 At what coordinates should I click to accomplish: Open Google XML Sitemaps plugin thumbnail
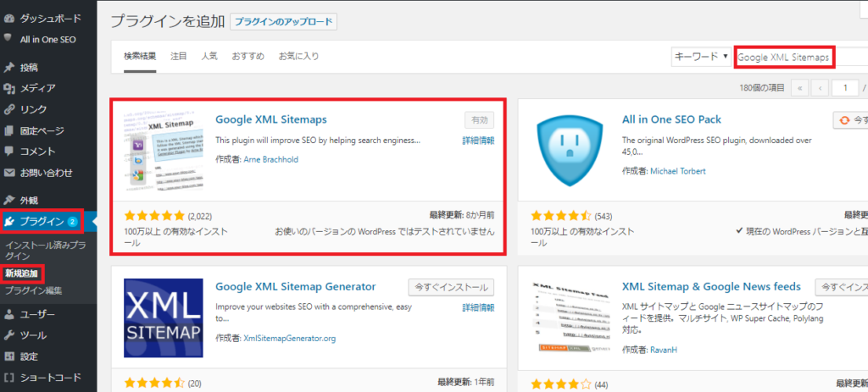[x=164, y=152]
